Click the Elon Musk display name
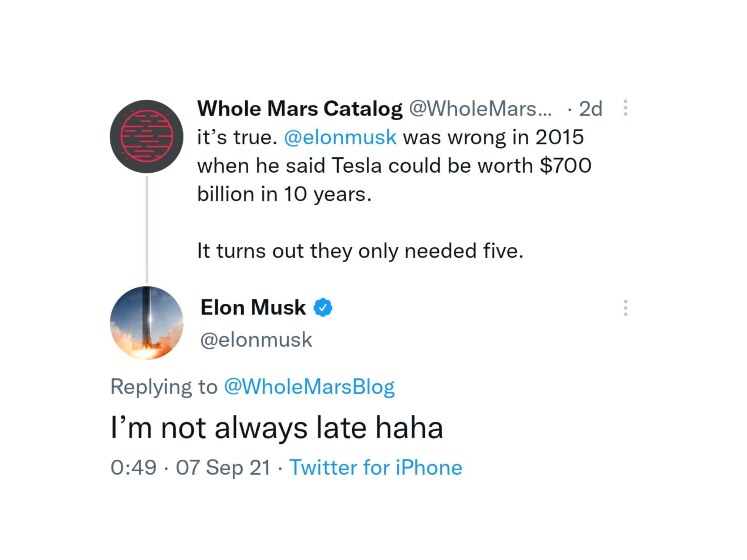The width and height of the screenshot is (747, 560). coord(253,308)
